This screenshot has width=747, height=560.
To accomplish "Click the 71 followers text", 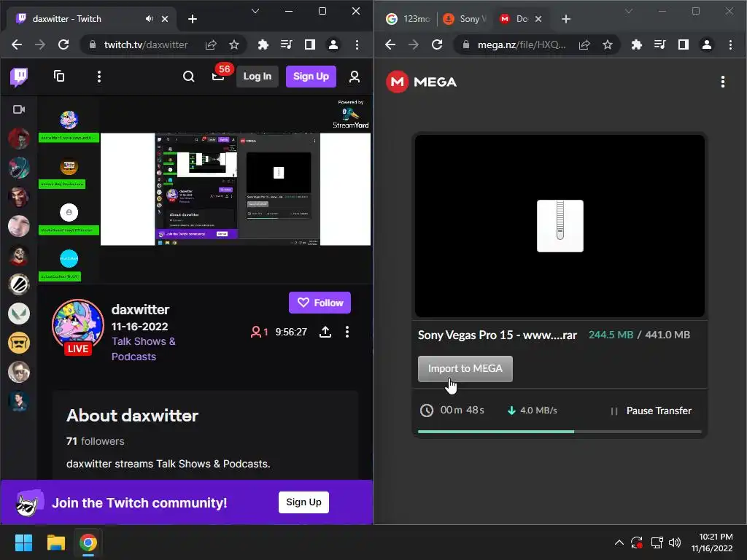I will pos(96,441).
